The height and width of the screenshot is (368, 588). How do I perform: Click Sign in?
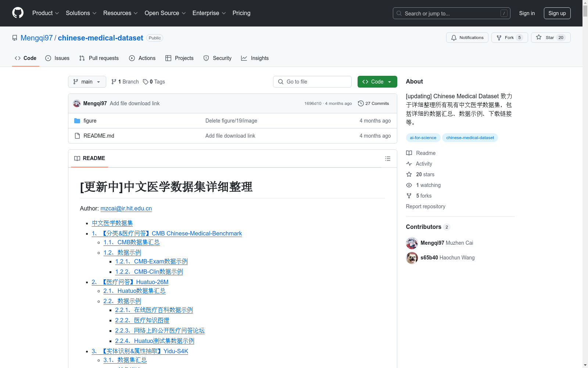527,13
